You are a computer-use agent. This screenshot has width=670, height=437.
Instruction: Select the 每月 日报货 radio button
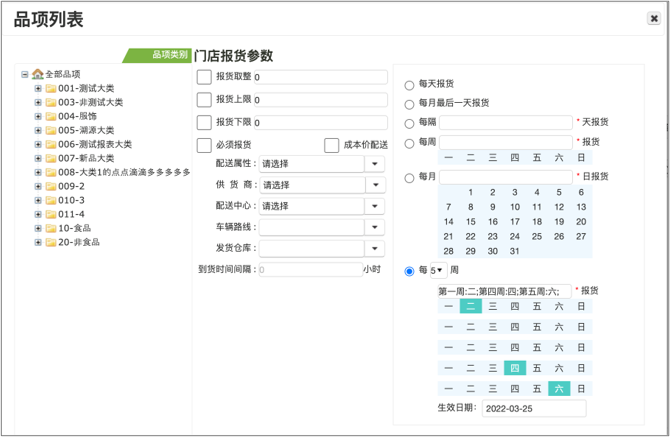coord(409,178)
